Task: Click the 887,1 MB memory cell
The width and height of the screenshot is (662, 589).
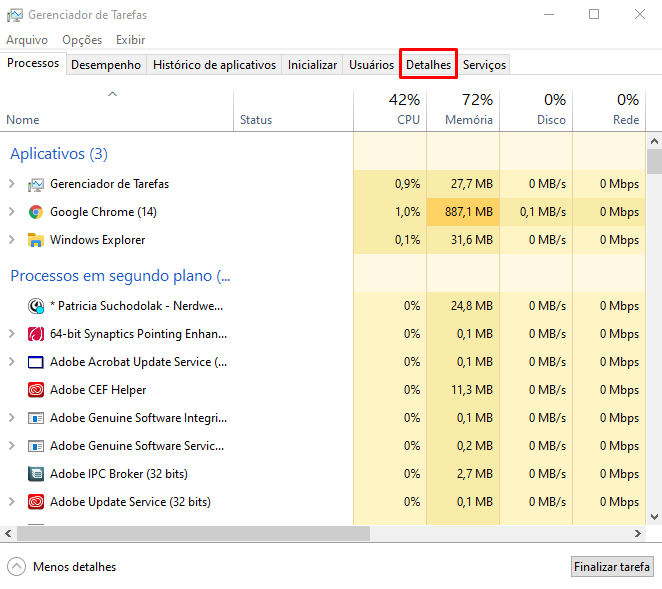Action: 463,212
